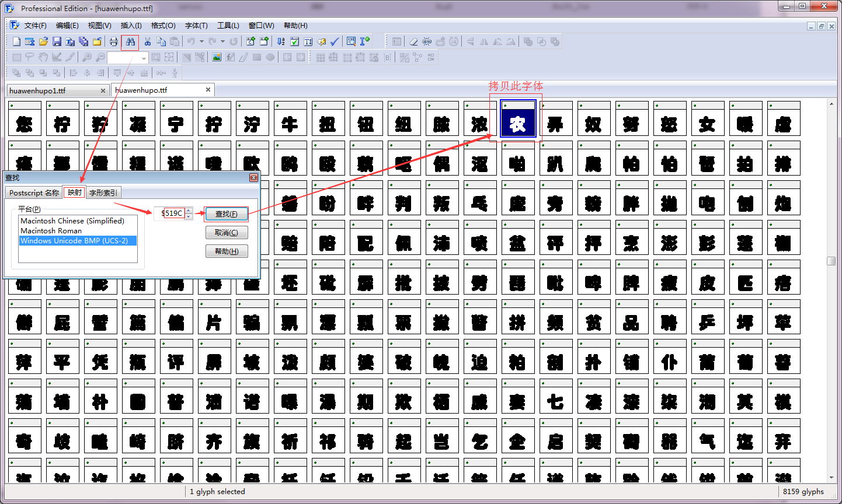Click the glyph properties panel icon
The width and height of the screenshot is (842, 504).
[397, 41]
